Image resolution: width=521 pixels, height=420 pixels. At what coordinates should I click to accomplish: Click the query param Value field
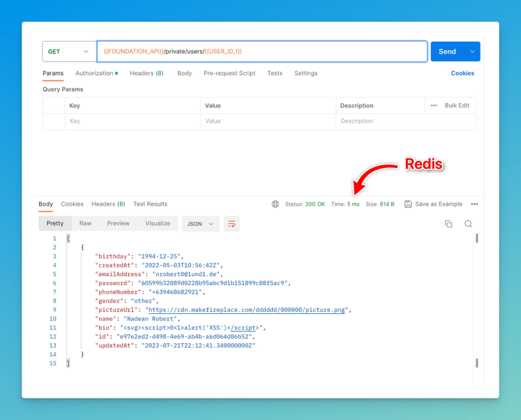coord(268,121)
